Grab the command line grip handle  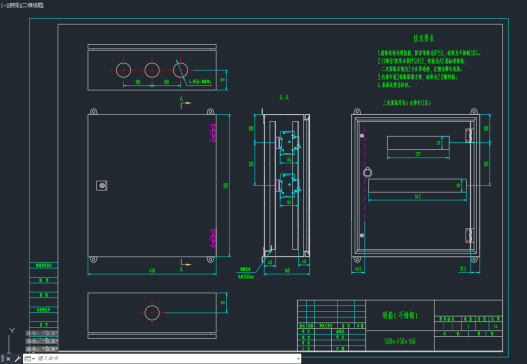coord(3,359)
